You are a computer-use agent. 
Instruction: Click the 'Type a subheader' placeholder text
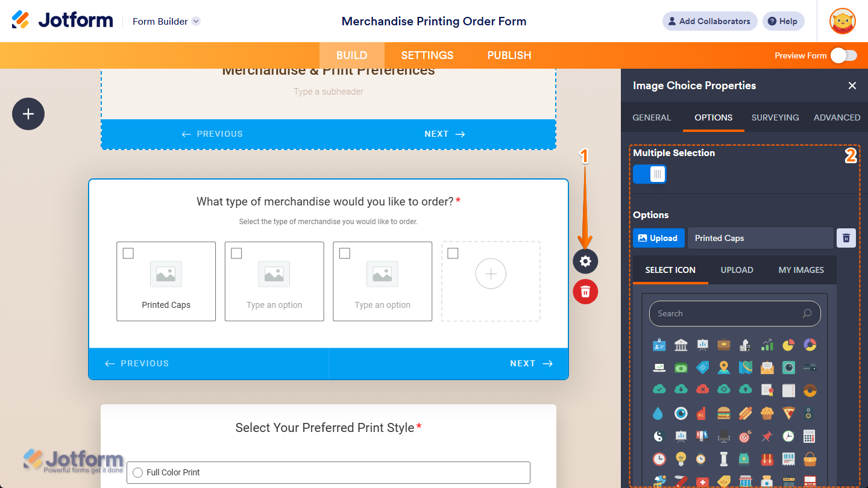pyautogui.click(x=329, y=92)
